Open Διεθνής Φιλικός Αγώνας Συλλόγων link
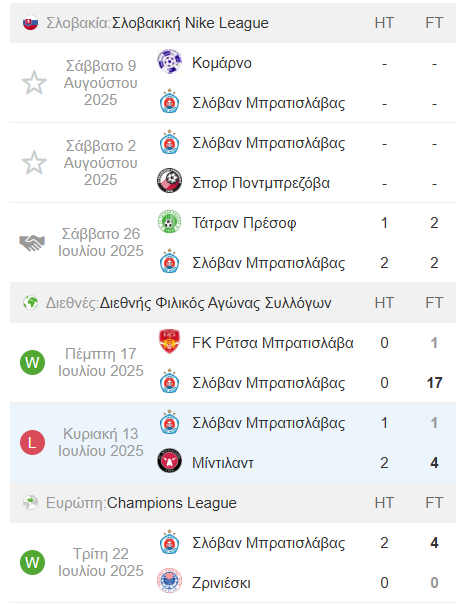Screen dimensions: 458x606 pos(215,303)
